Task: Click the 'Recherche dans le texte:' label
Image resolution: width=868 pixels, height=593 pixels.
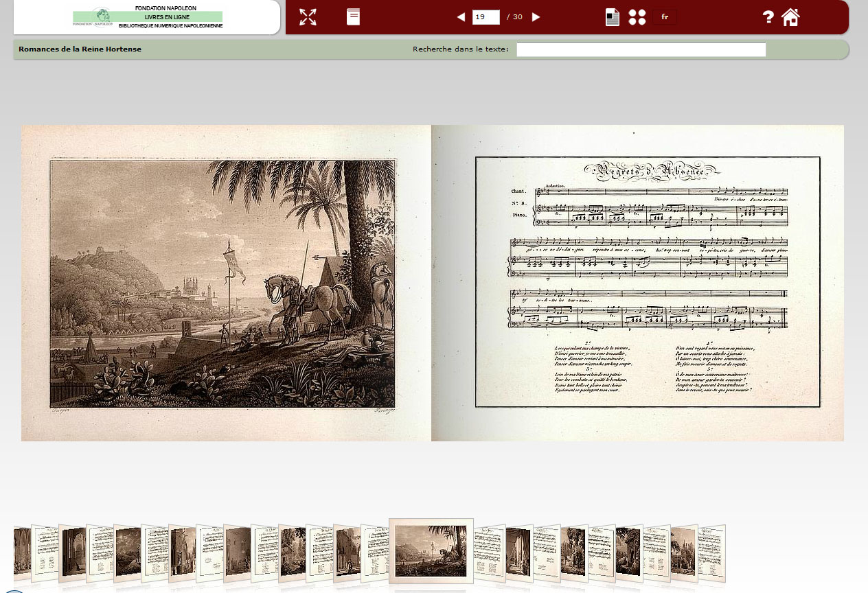Action: tap(461, 49)
